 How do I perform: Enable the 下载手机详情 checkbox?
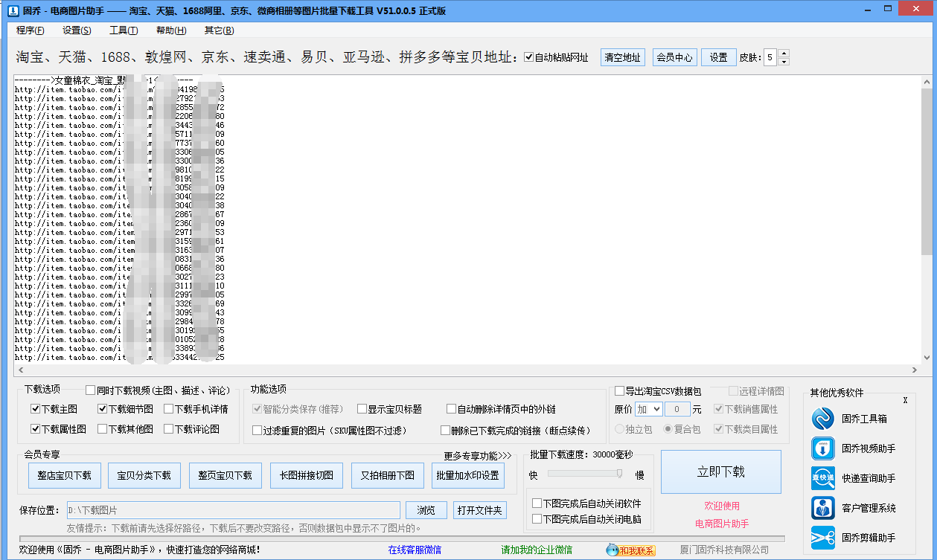[x=169, y=409]
